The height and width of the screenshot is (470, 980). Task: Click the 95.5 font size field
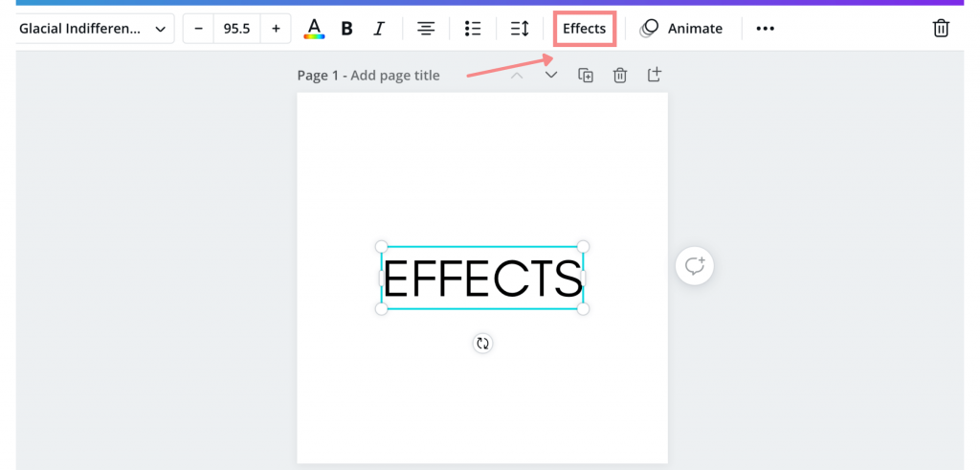tap(237, 29)
